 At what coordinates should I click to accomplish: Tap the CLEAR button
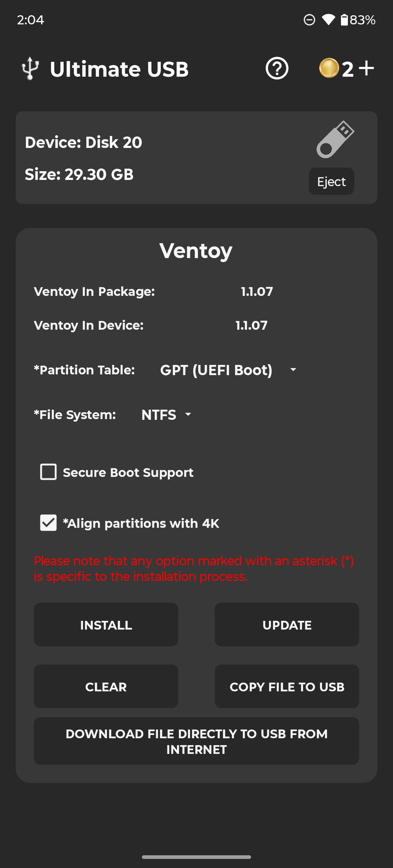click(x=106, y=686)
